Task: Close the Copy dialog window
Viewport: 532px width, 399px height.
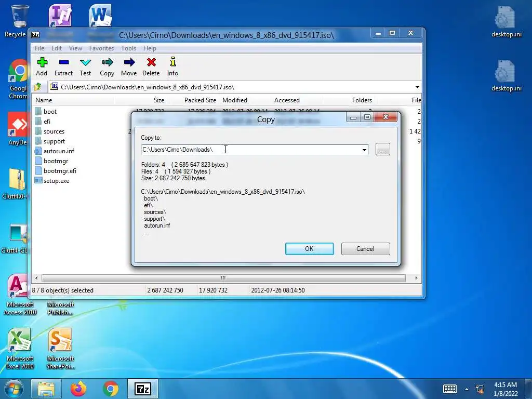Action: [386, 117]
